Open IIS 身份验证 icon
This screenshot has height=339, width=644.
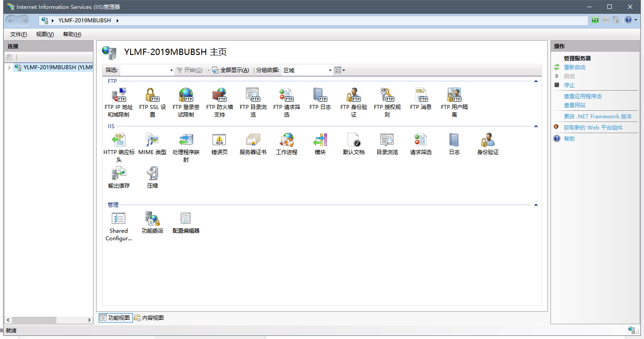(487, 144)
